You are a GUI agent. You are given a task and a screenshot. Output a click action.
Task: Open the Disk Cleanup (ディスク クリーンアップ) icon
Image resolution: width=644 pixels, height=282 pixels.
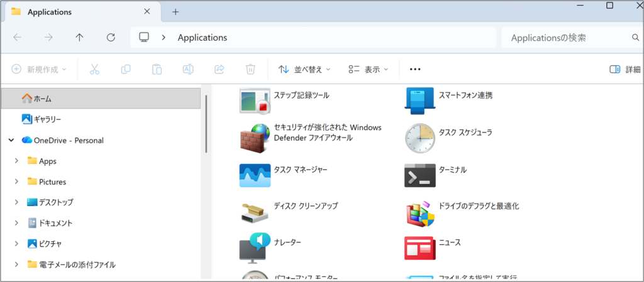coord(255,212)
